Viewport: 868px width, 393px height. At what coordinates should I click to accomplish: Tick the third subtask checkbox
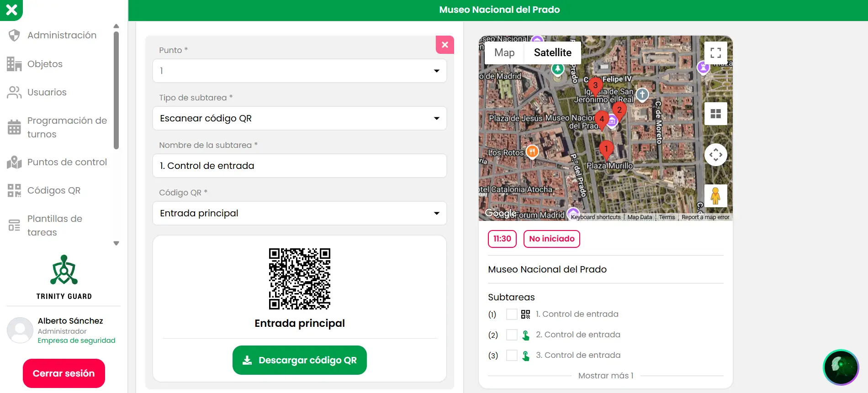512,356
